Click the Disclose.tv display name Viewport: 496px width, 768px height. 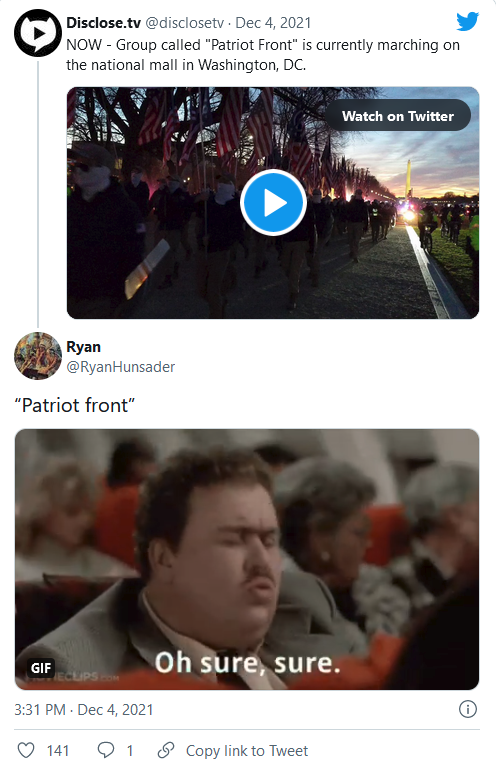pyautogui.click(x=103, y=23)
